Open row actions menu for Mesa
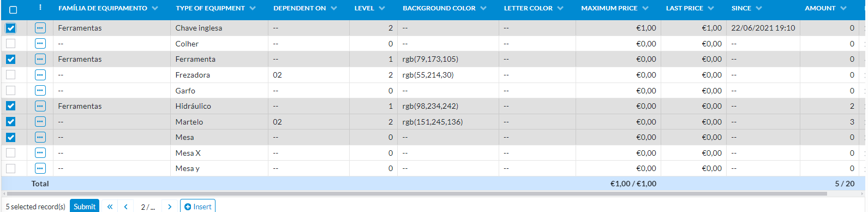The height and width of the screenshot is (212, 868). 40,137
